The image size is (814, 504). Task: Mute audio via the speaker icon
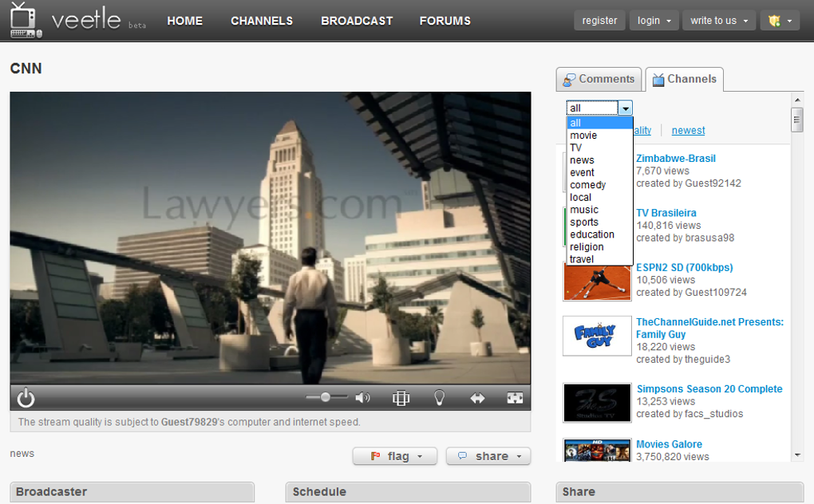tap(362, 398)
